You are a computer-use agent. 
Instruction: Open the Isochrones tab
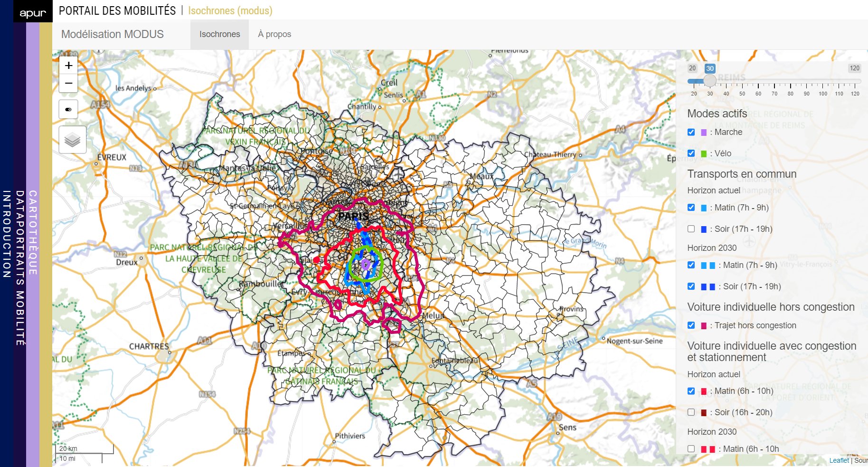point(220,34)
